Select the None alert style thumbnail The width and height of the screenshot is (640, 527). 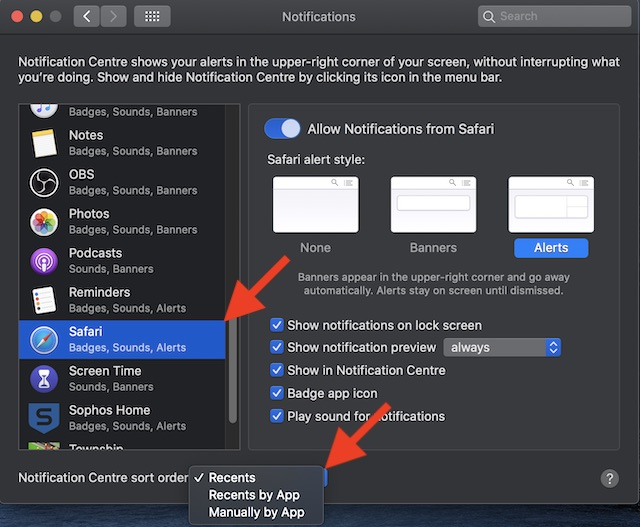[316, 205]
